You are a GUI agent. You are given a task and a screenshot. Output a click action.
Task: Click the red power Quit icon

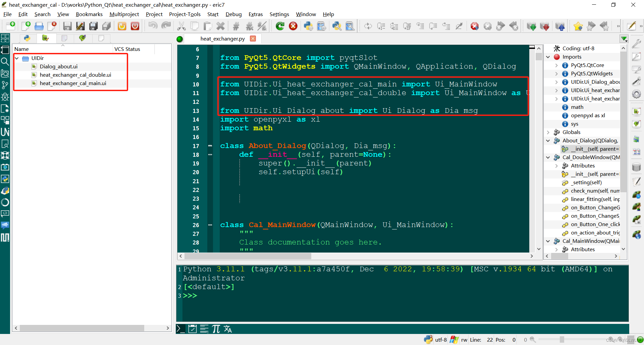[x=135, y=26]
